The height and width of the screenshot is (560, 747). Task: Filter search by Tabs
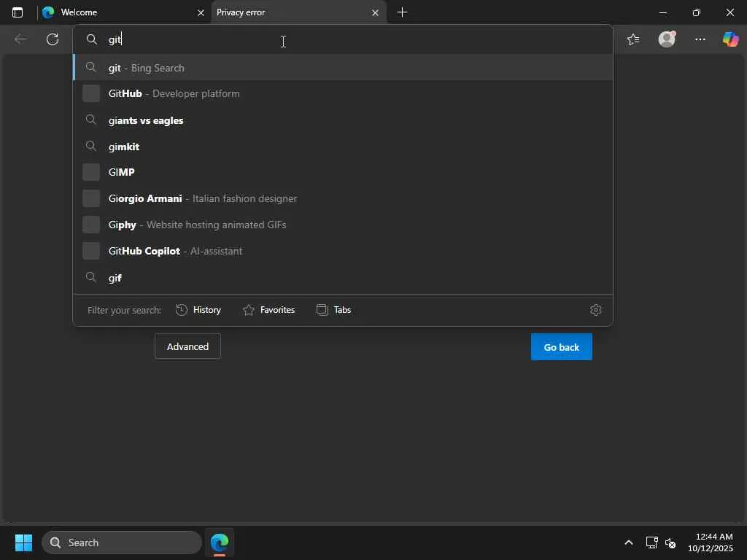point(334,310)
